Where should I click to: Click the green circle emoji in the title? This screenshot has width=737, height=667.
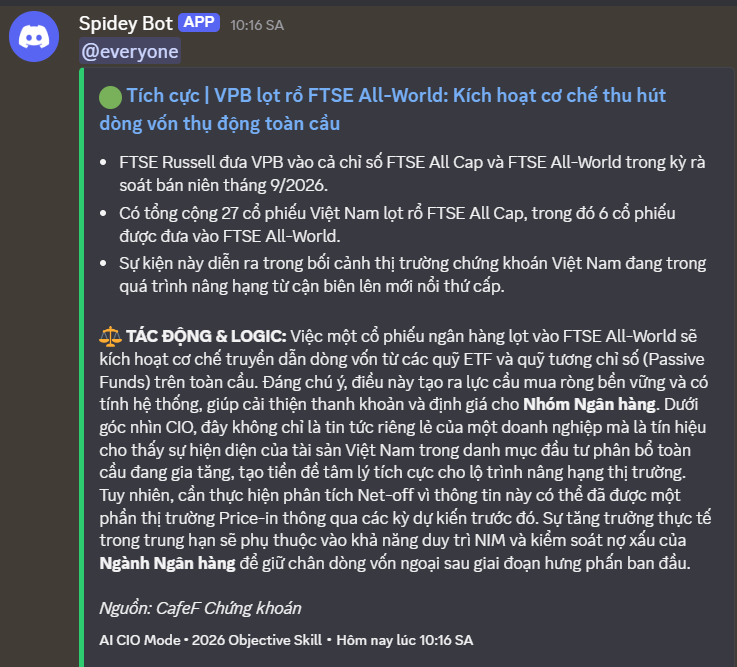click(110, 97)
